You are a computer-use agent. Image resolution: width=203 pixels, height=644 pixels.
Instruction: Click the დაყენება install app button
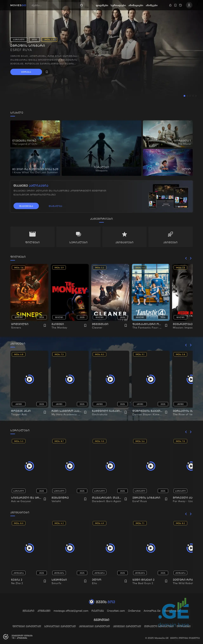tap(26, 206)
